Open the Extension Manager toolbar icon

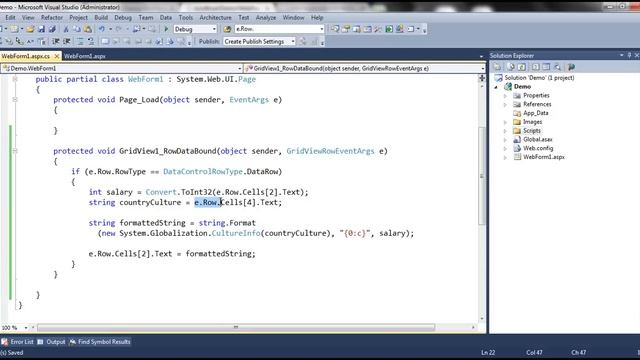coord(400,29)
